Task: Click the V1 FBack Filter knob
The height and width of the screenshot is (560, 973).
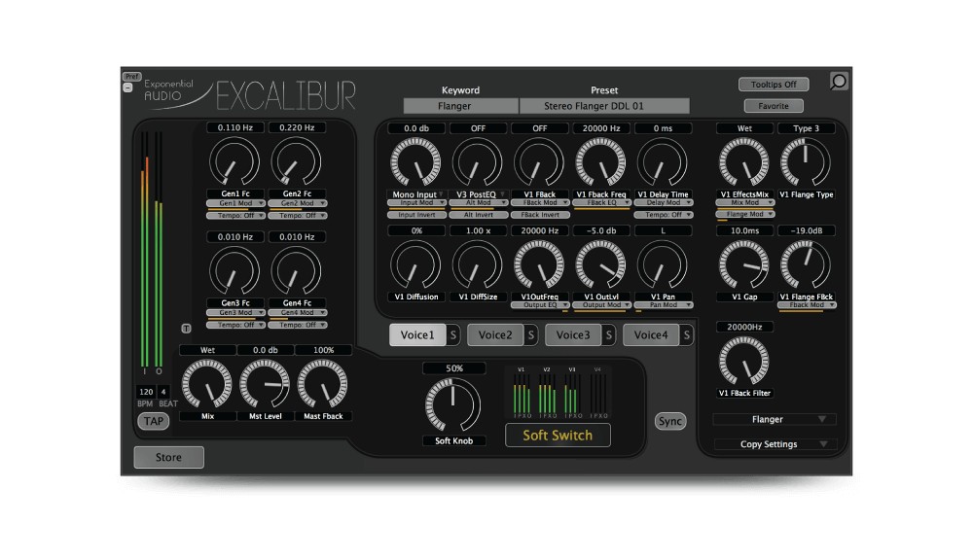Action: pos(744,361)
